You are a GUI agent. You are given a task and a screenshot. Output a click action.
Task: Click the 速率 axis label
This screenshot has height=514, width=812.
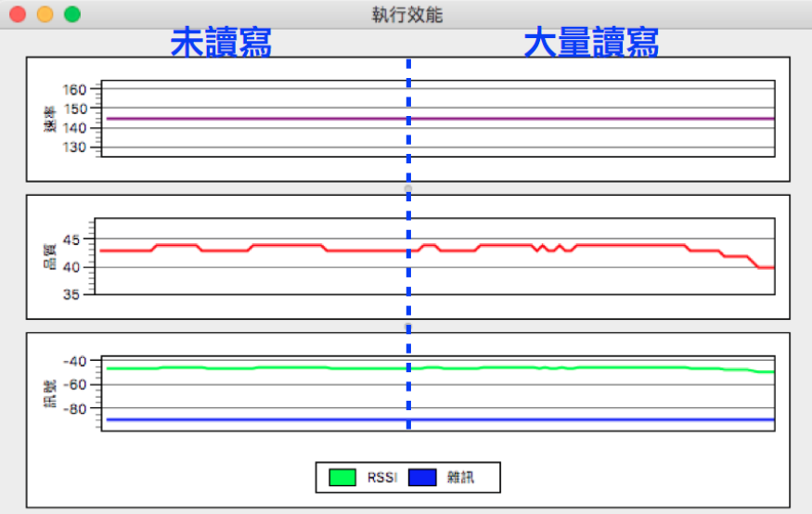(x=49, y=118)
